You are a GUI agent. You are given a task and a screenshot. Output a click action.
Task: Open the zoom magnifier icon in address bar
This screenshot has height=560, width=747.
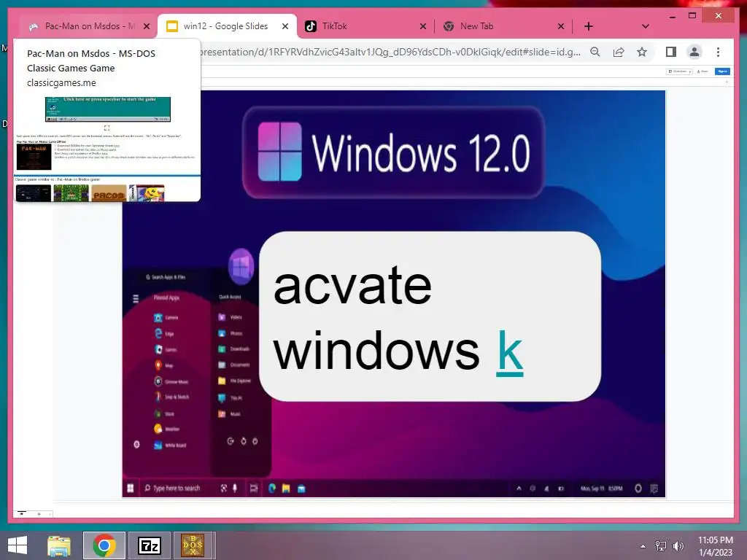[x=595, y=52]
